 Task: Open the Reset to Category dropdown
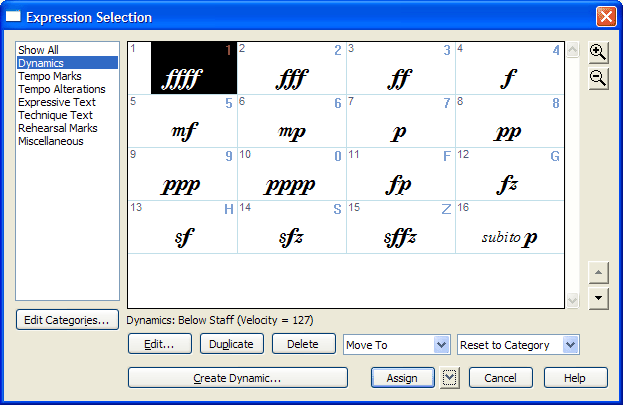coord(518,344)
